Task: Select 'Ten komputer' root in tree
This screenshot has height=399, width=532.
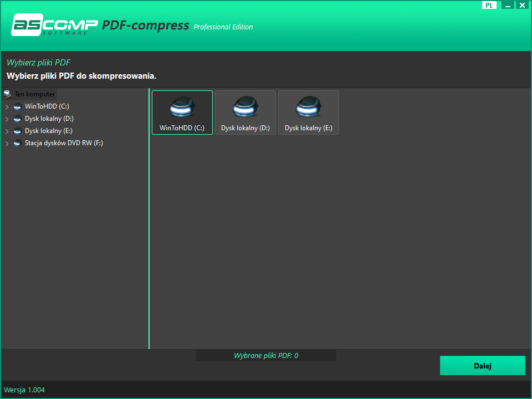Action: (x=34, y=94)
